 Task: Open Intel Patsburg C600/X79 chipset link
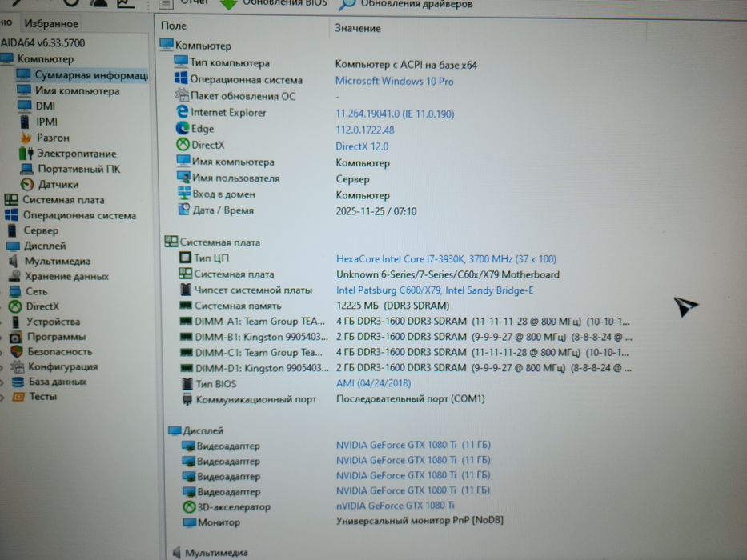[x=435, y=290]
